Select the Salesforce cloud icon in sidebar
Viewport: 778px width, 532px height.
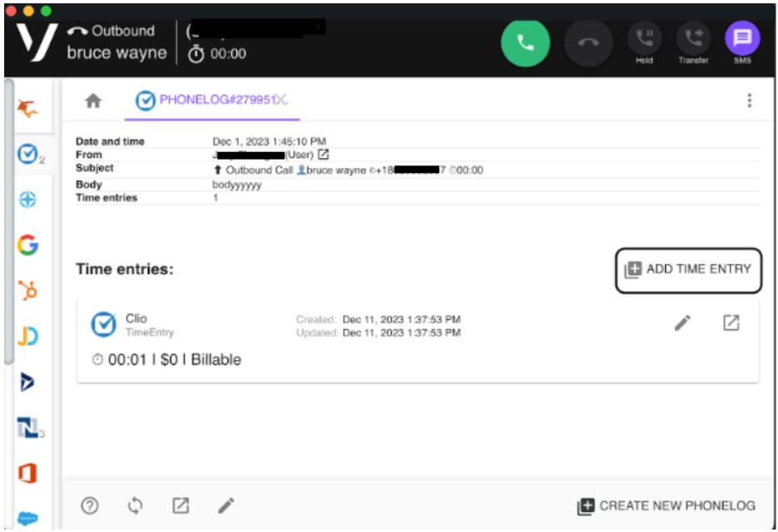click(x=27, y=519)
